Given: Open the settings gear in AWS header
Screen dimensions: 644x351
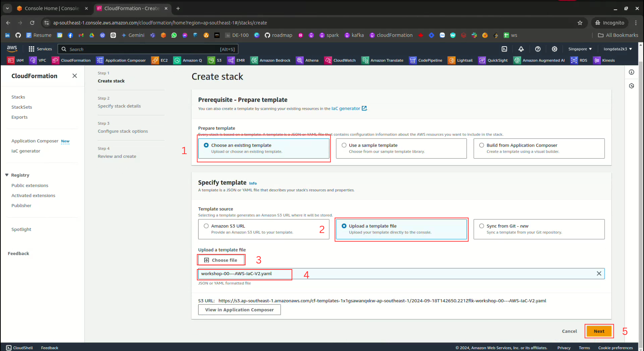Looking at the screenshot, I should [x=554, y=49].
